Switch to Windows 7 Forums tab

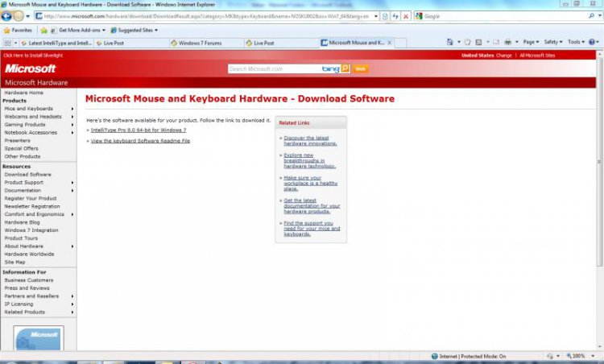(x=206, y=43)
